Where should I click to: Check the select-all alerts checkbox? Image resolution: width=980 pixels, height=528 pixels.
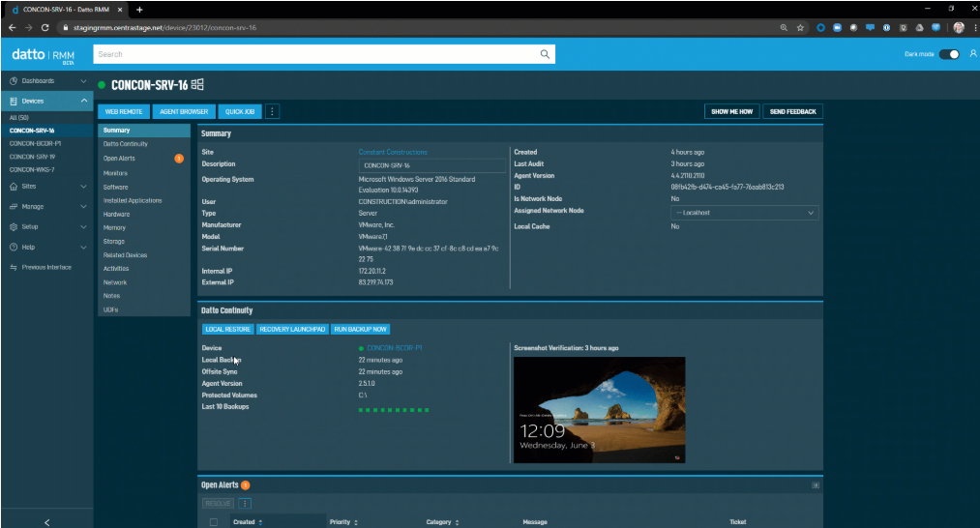[214, 522]
